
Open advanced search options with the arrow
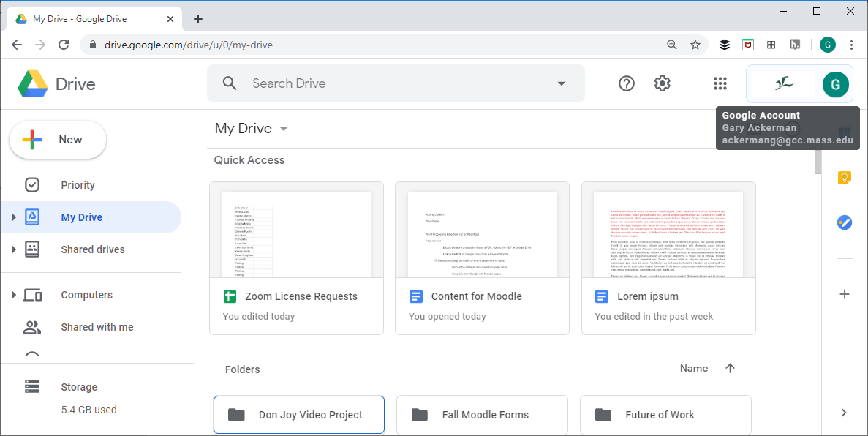[x=561, y=83]
